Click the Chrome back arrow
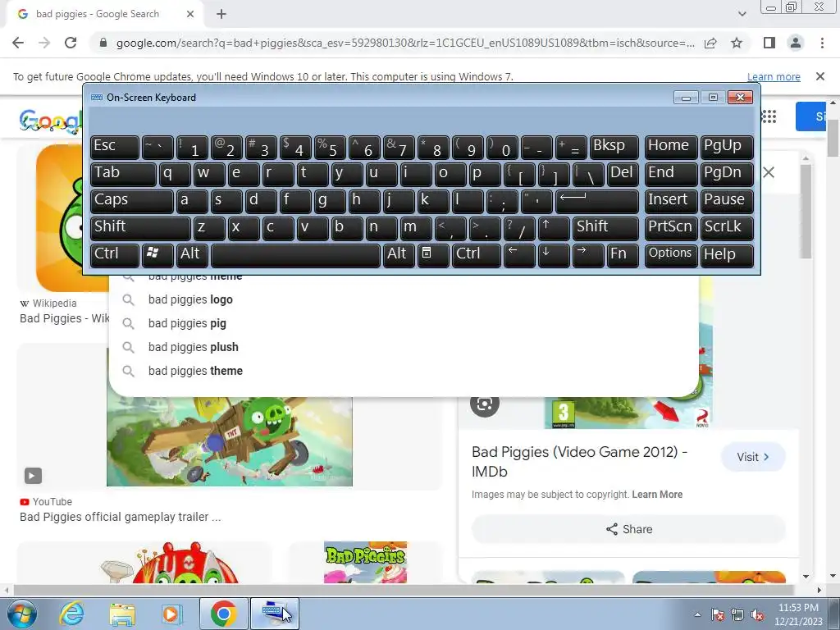The width and height of the screenshot is (840, 630). (x=18, y=43)
